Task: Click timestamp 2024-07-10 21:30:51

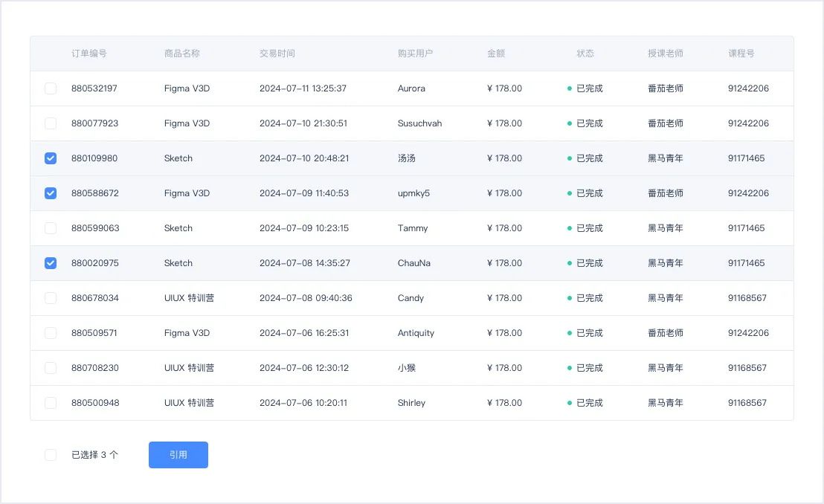Action: [303, 123]
